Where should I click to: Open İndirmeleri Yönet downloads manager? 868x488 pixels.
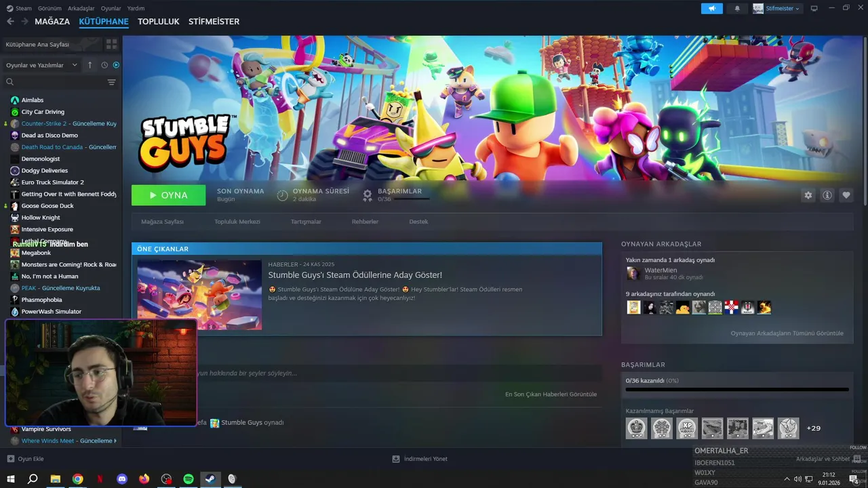coord(420,459)
